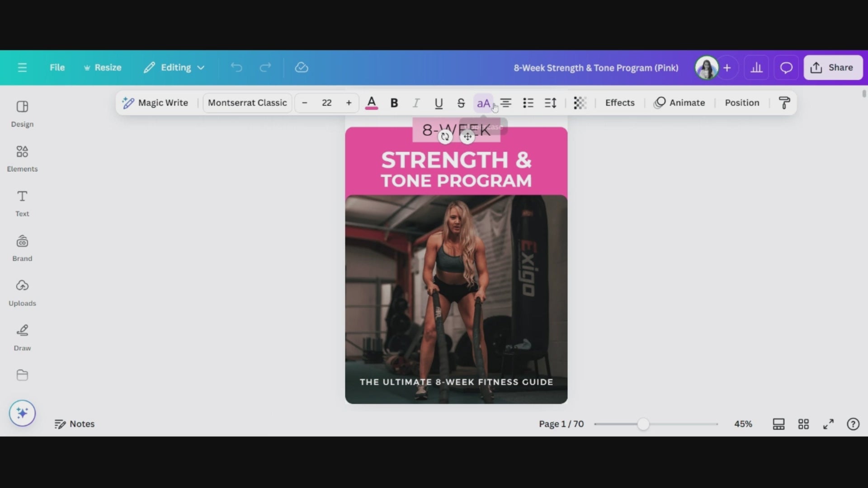Open the transparency checkerboard control
This screenshot has height=488, width=868.
coord(580,103)
